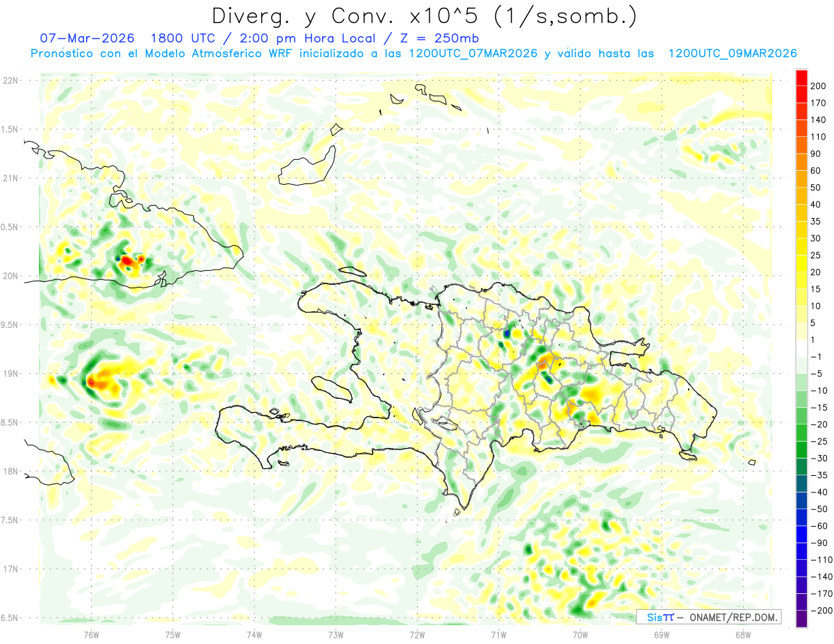
Task: Click the latitude axis label '8.5N'
Action: (10, 422)
